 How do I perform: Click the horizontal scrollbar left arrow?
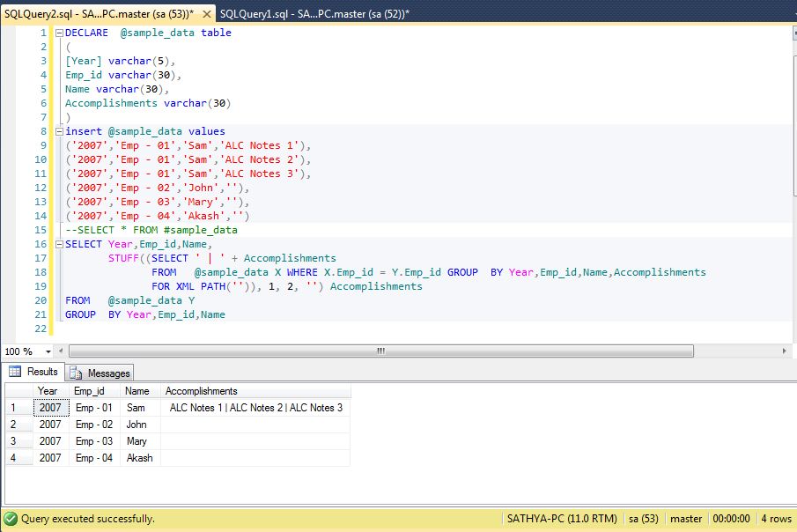click(61, 351)
